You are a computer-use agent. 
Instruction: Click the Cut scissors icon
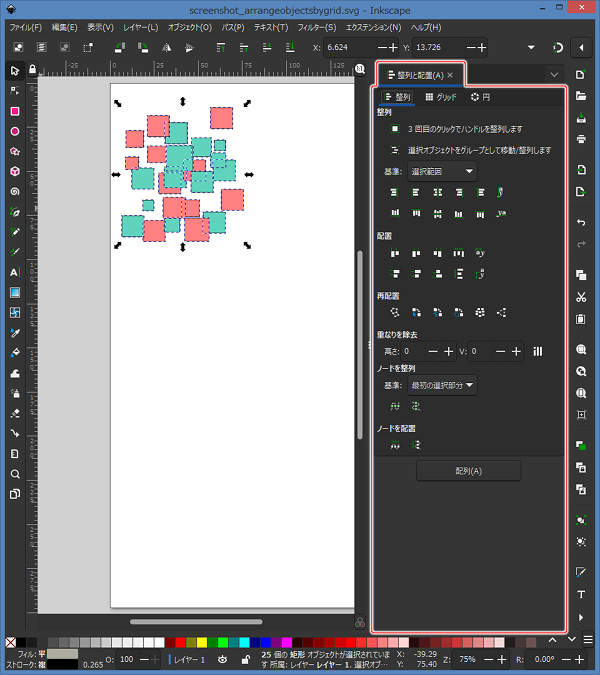pos(581,297)
